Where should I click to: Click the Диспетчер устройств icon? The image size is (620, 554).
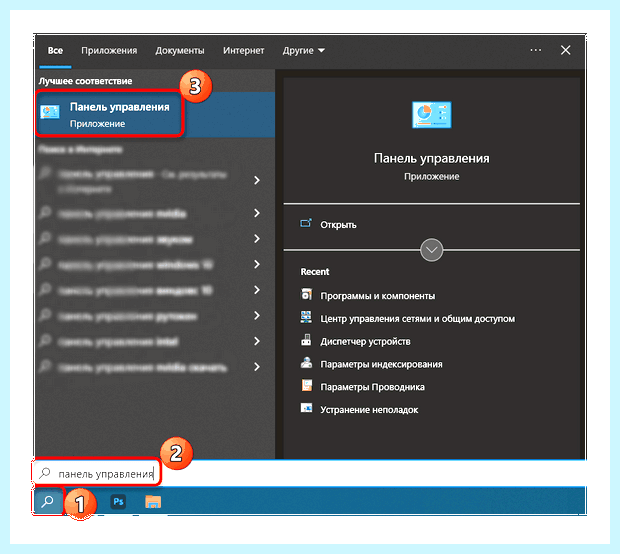coord(306,340)
